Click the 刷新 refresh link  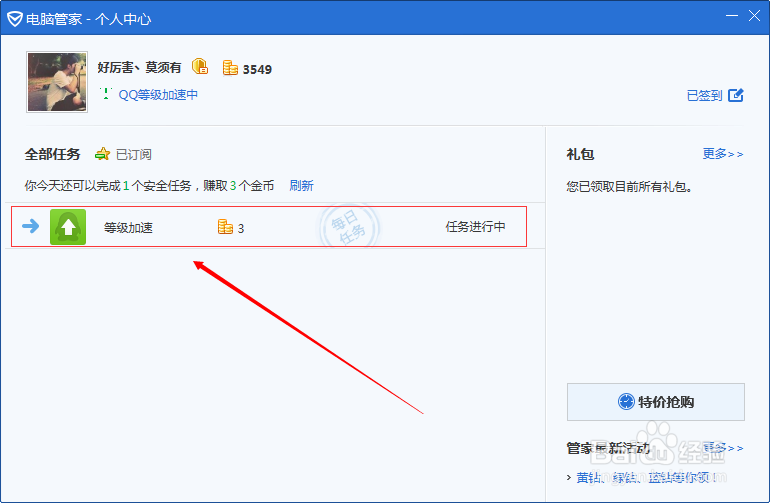click(x=302, y=186)
